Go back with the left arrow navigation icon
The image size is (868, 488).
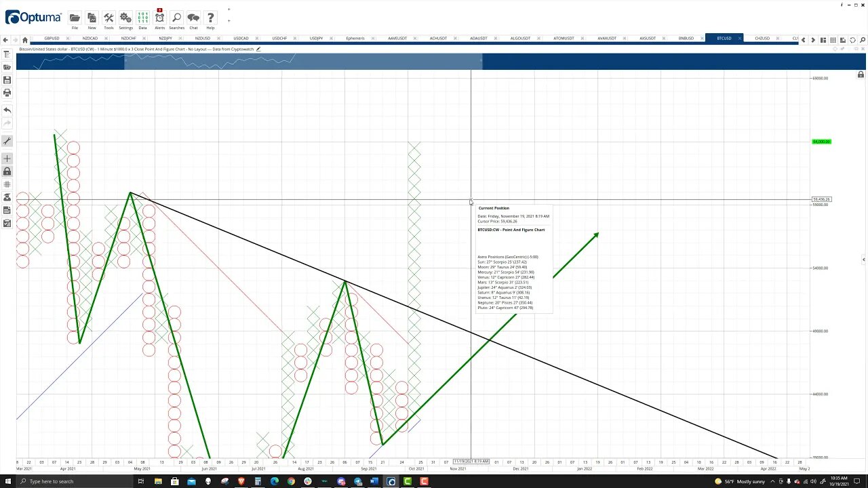[6, 40]
